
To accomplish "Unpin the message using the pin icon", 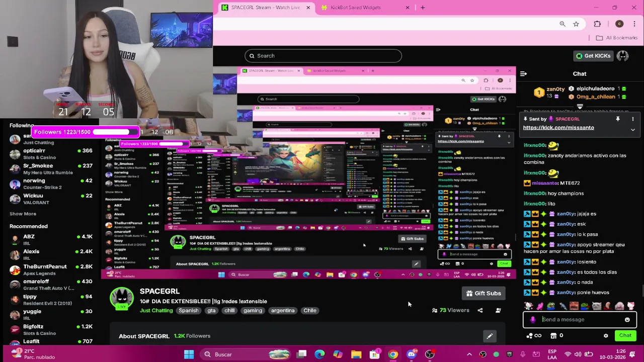I will (618, 119).
